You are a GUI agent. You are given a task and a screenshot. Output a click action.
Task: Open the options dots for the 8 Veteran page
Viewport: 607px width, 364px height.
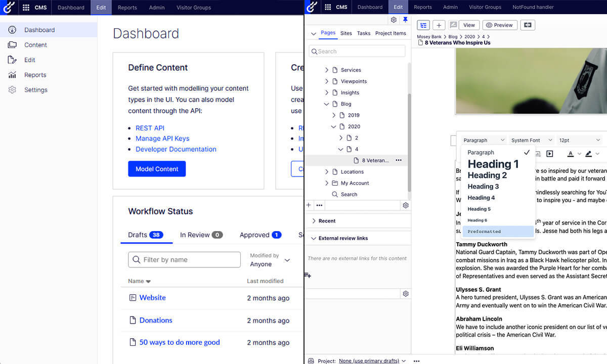399,160
